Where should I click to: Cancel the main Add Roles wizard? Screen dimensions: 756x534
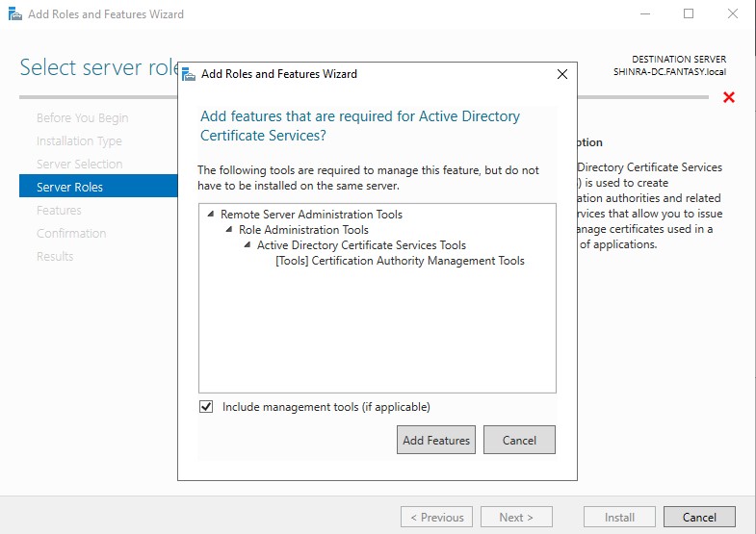(699, 517)
